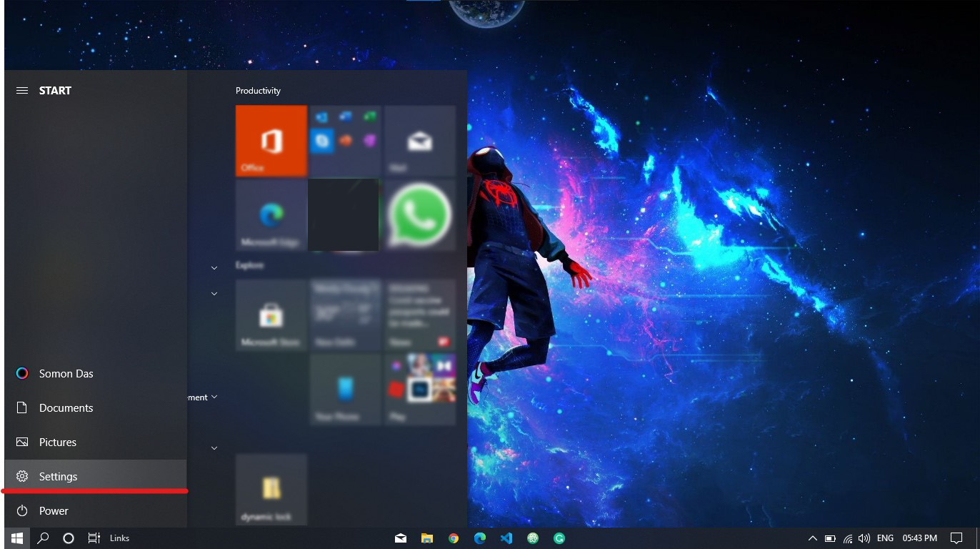This screenshot has width=980, height=549.
Task: Open the dynamic lock folder tile
Action: pos(271,490)
